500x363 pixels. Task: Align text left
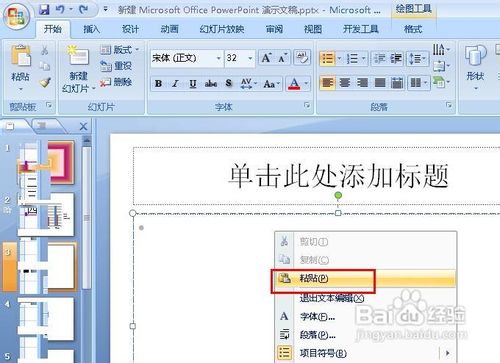coord(328,83)
